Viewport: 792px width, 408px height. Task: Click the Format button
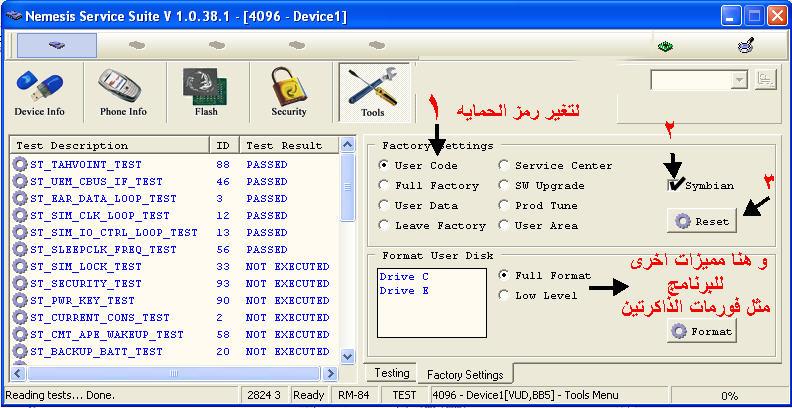click(x=702, y=331)
